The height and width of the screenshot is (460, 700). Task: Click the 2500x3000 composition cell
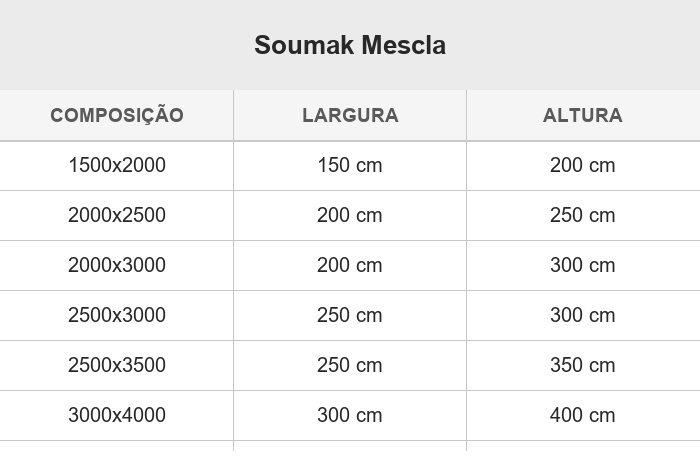117,316
